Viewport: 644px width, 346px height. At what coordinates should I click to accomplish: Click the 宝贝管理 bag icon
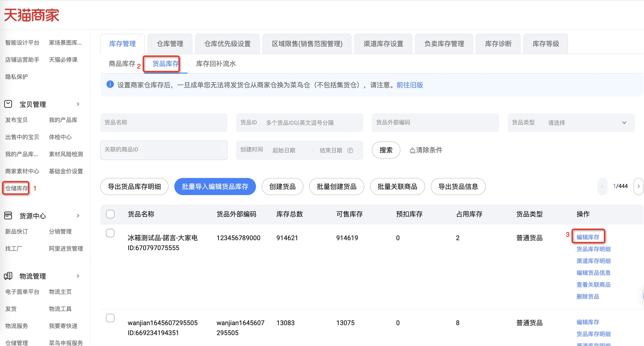pos(8,104)
